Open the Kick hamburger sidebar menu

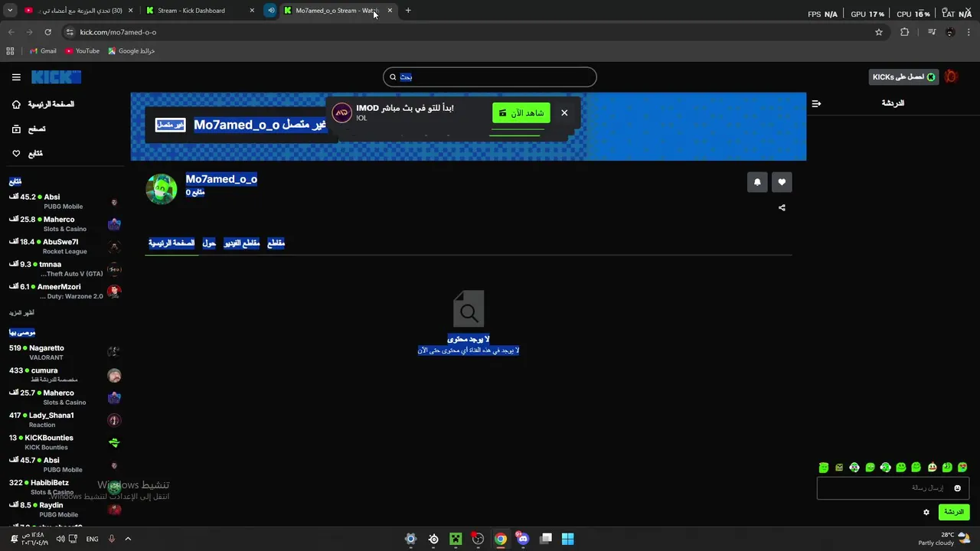[16, 77]
